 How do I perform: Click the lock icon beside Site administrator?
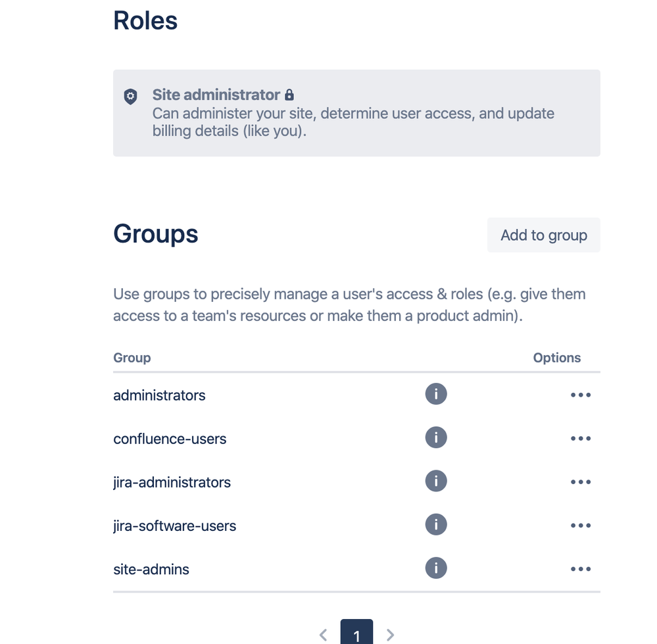289,95
